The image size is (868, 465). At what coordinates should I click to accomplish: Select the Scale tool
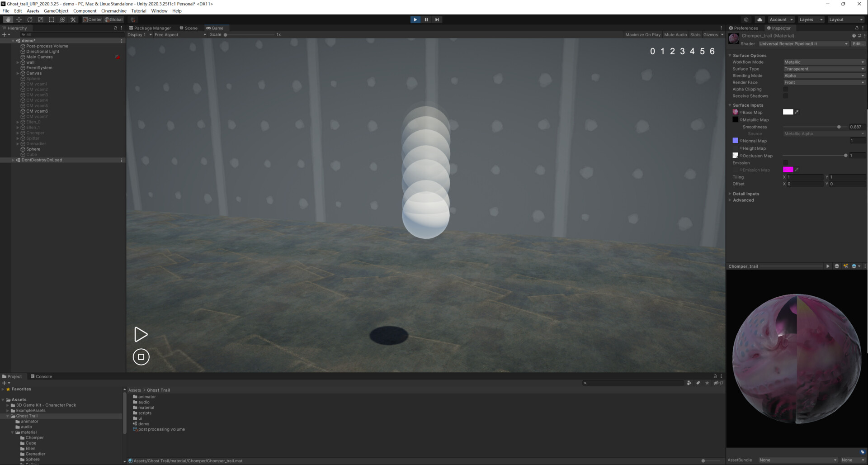click(41, 19)
